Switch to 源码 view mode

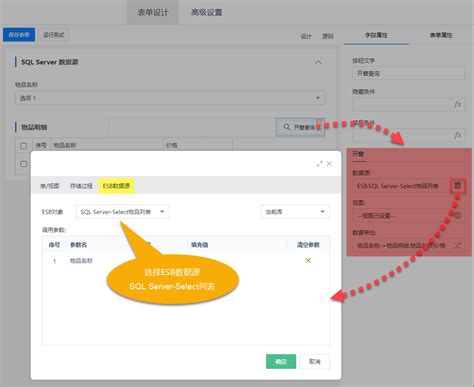[x=328, y=36]
